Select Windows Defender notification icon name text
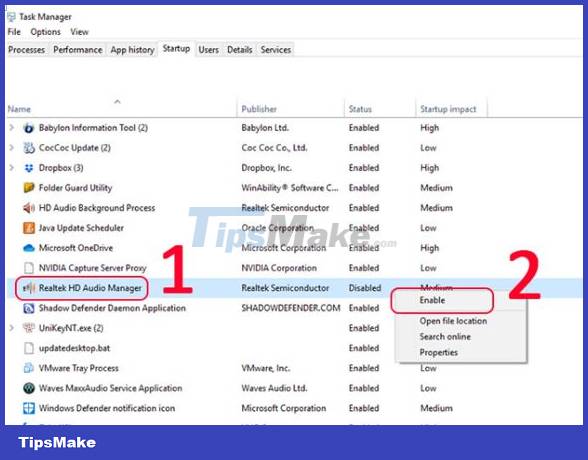 coord(107,408)
